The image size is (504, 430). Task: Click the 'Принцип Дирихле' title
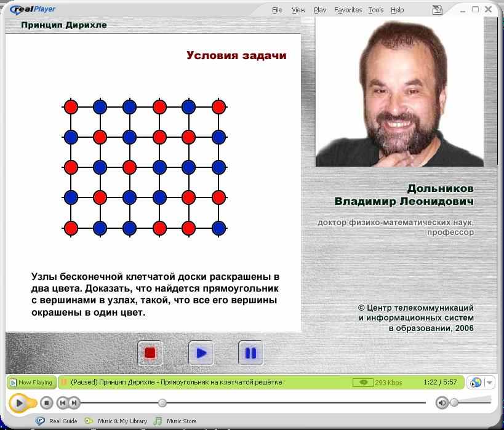click(x=64, y=25)
